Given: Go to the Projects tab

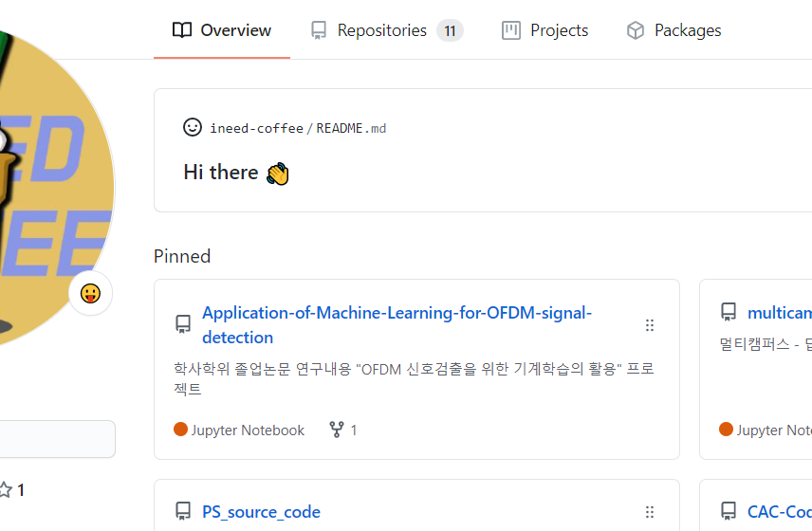Looking at the screenshot, I should [x=559, y=30].
